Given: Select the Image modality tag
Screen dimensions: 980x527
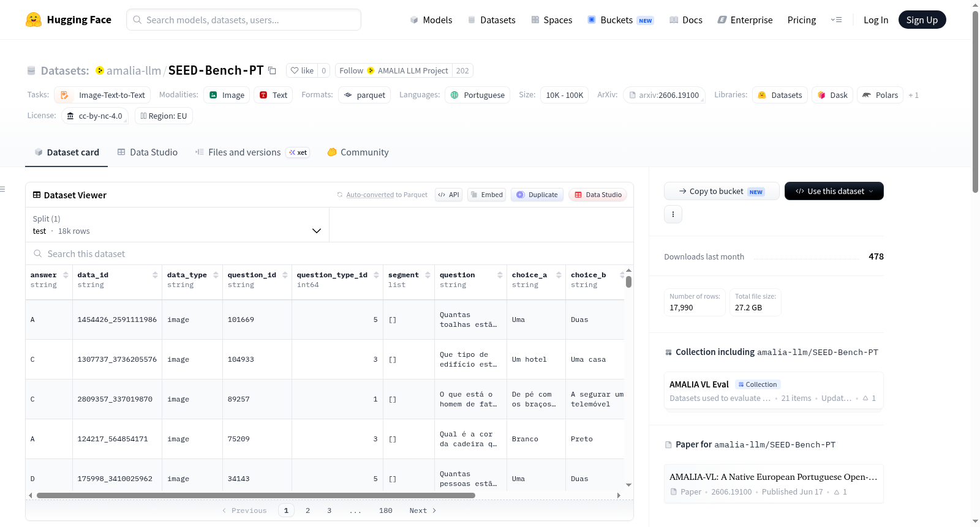Looking at the screenshot, I should coord(227,95).
